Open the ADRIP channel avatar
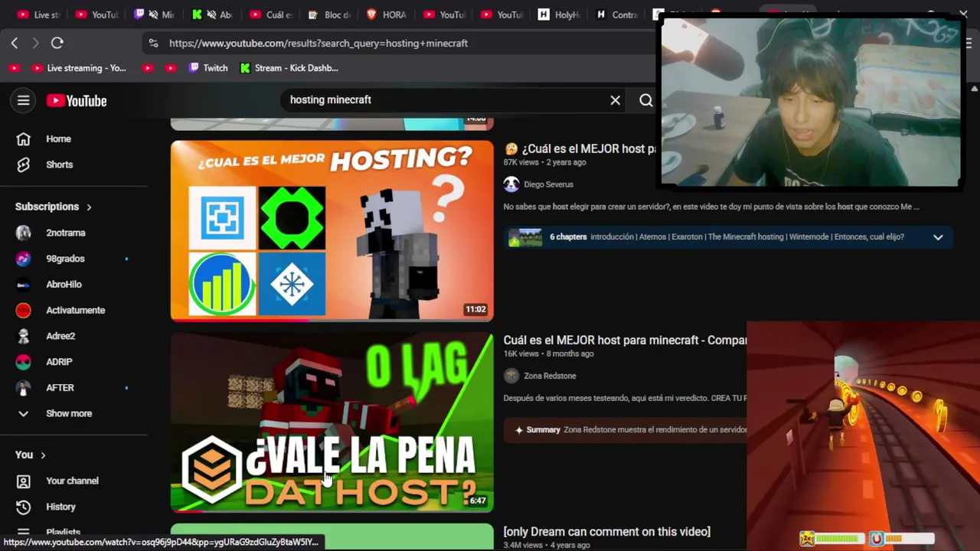 (x=24, y=362)
